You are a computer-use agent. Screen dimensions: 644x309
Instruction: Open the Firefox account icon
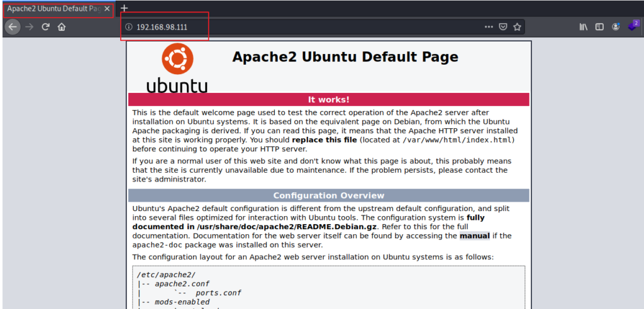(x=616, y=27)
